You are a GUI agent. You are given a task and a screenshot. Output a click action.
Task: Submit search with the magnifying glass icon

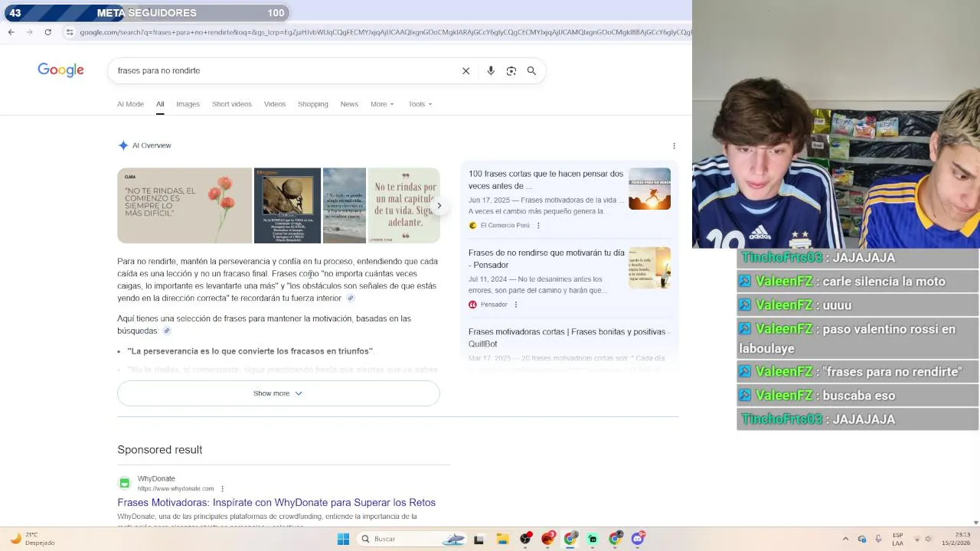click(531, 70)
